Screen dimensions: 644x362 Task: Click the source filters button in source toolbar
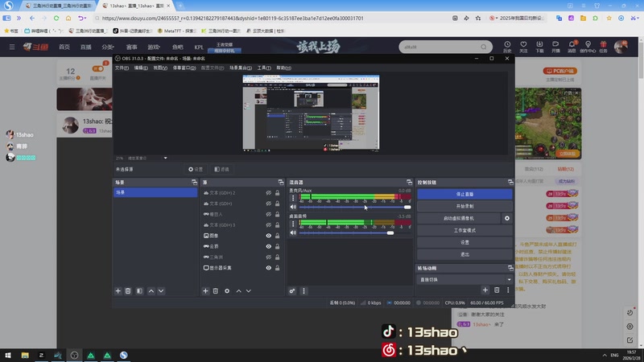(x=222, y=169)
